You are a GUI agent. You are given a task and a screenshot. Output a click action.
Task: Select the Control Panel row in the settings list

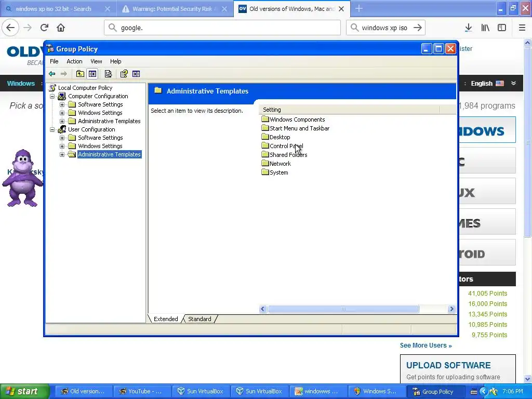(x=282, y=146)
